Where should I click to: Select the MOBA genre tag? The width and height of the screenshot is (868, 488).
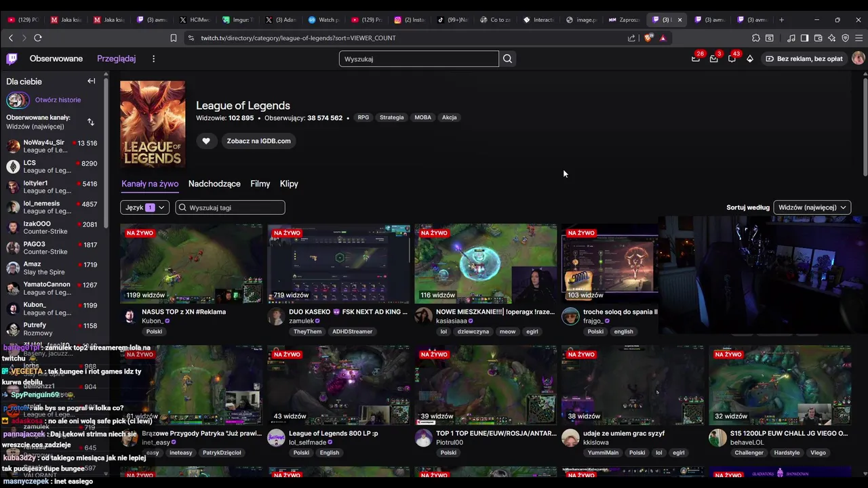click(422, 117)
